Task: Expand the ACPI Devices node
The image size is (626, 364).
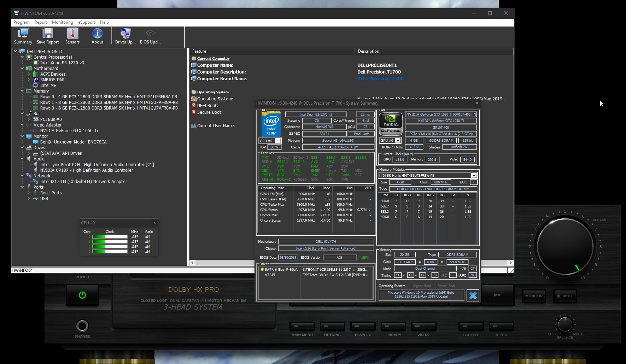Action: (29, 74)
